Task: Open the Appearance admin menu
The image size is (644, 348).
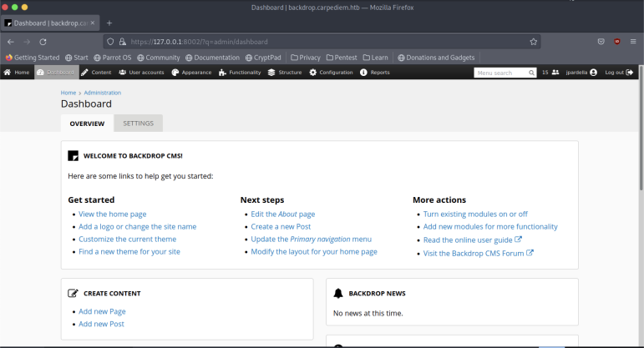Action: [191, 73]
